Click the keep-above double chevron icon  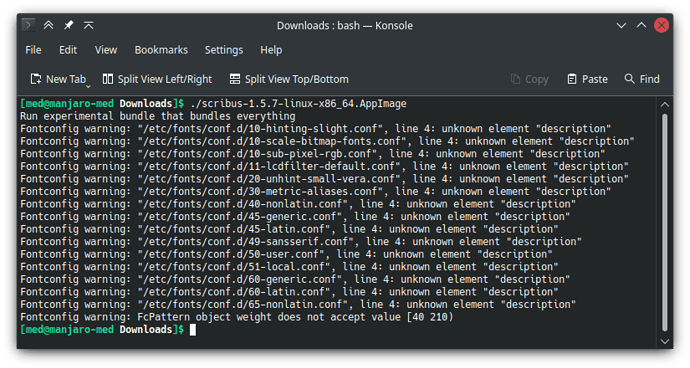48,25
